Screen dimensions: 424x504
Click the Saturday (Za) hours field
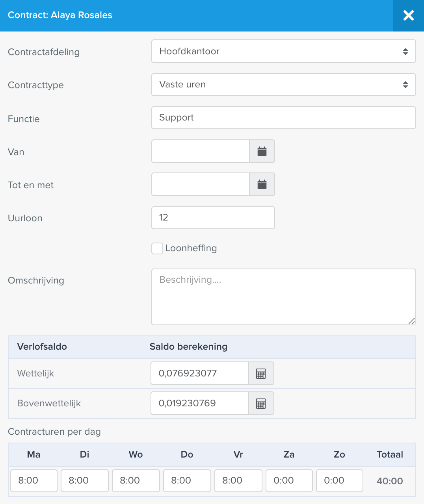click(x=289, y=481)
